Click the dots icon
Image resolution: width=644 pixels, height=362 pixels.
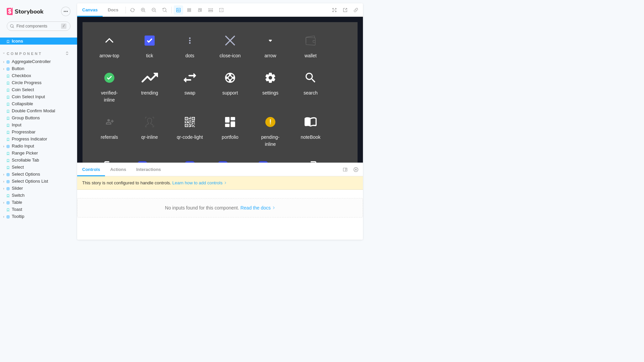[x=190, y=41]
